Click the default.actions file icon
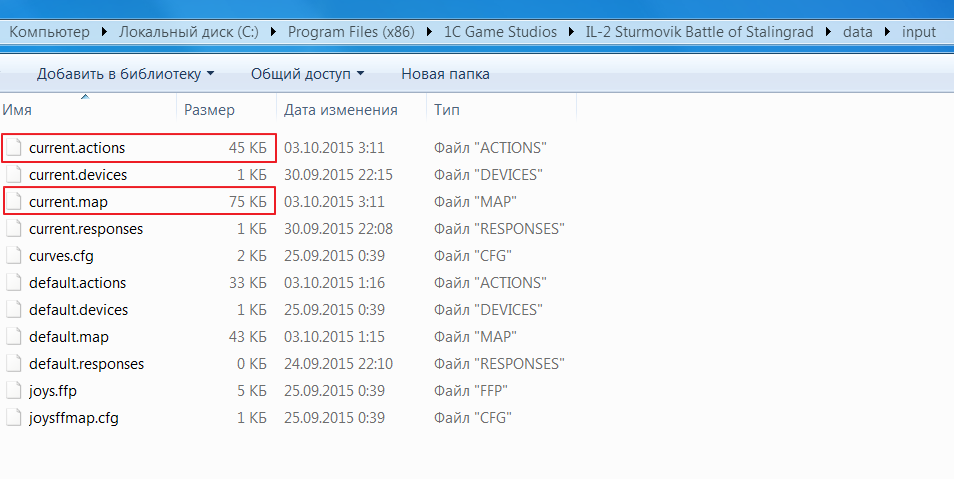This screenshot has height=479, width=954. coord(13,282)
